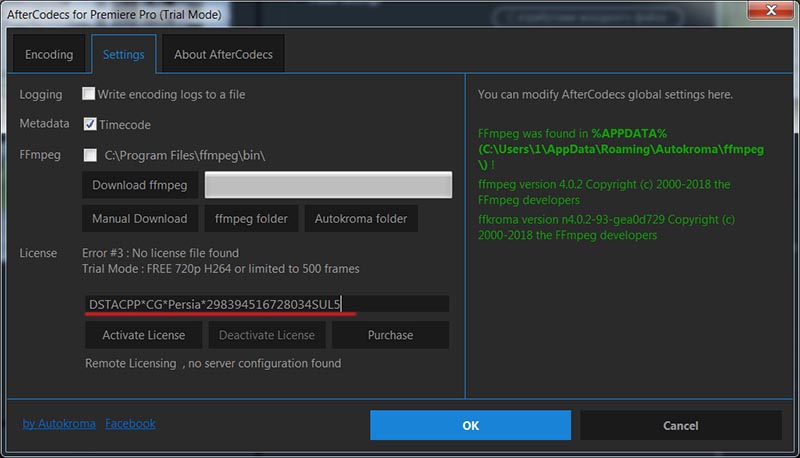Confirm settings with OK
The width and height of the screenshot is (800, 458).
tap(470, 425)
